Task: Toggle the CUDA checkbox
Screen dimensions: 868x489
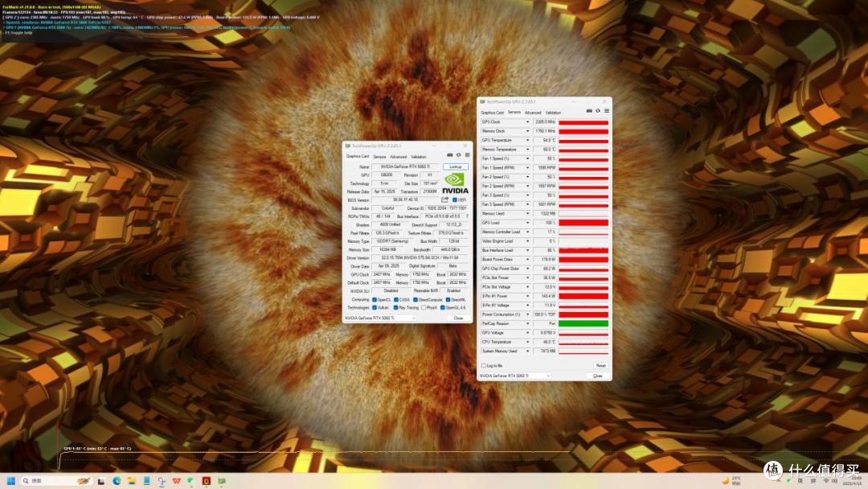Action: tap(396, 300)
